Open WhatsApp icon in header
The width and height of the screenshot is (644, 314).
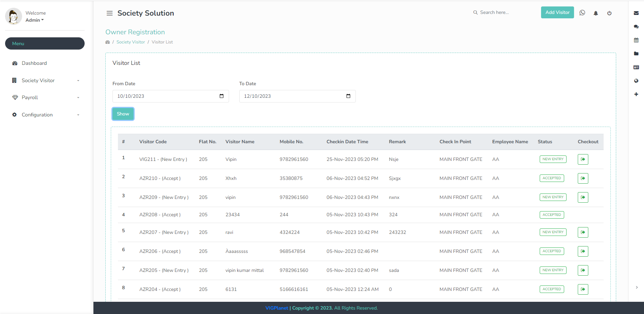tap(582, 13)
